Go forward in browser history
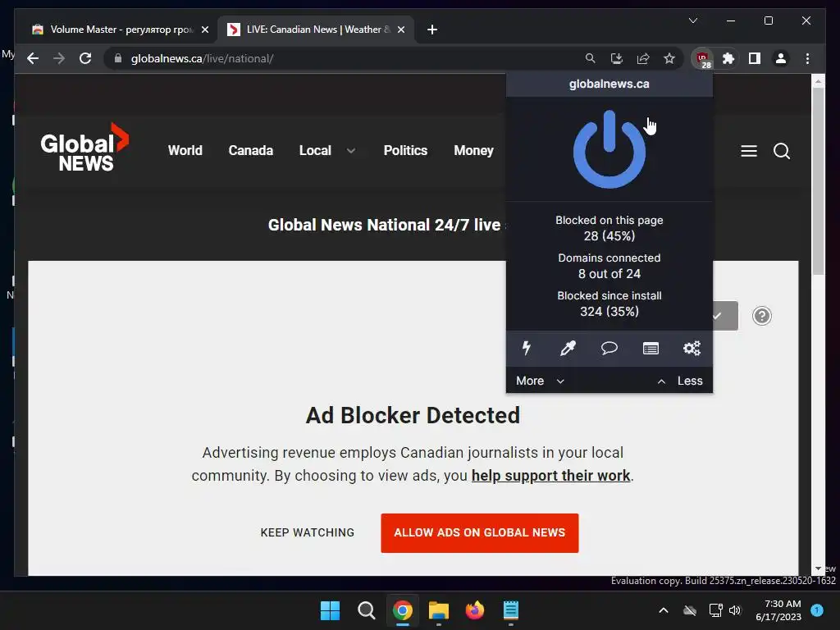The height and width of the screenshot is (630, 840). tap(59, 58)
